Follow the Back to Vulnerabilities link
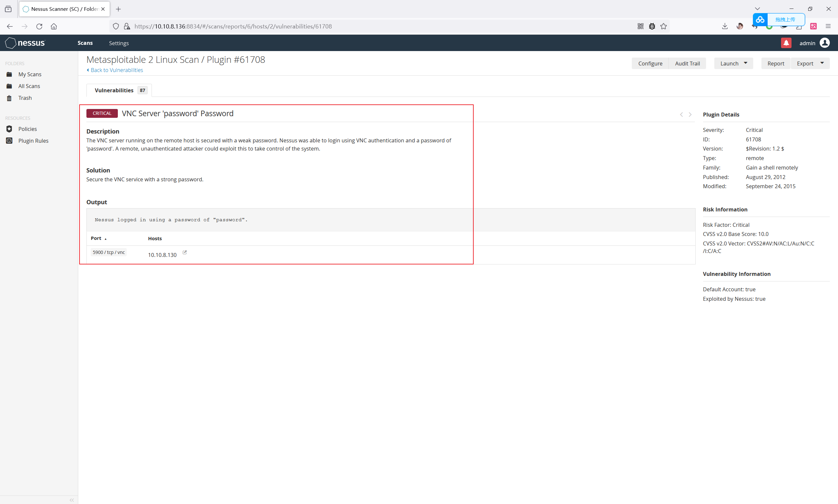 (x=115, y=70)
